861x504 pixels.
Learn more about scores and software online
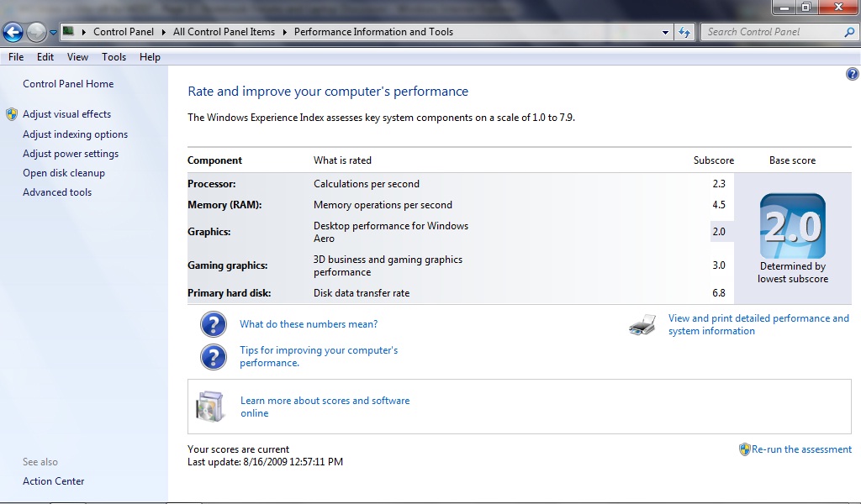325,407
